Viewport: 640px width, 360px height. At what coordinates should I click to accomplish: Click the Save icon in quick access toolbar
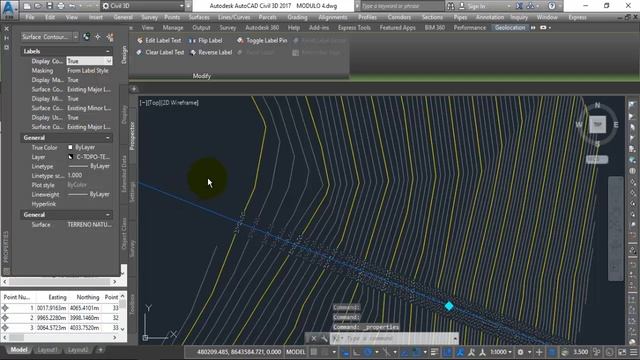click(49, 6)
